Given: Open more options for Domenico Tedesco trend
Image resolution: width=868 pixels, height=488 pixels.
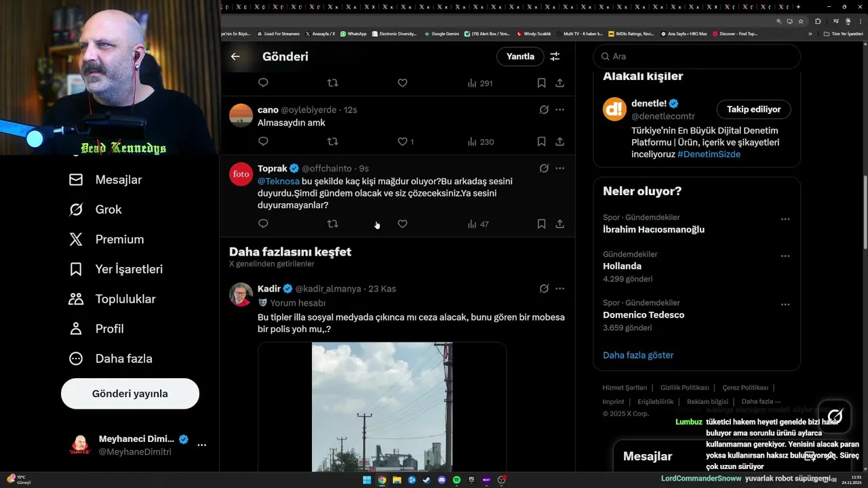Looking at the screenshot, I should (785, 304).
